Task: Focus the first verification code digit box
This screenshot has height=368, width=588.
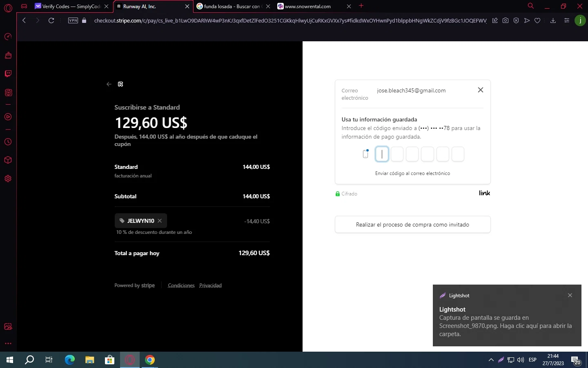Action: click(382, 154)
